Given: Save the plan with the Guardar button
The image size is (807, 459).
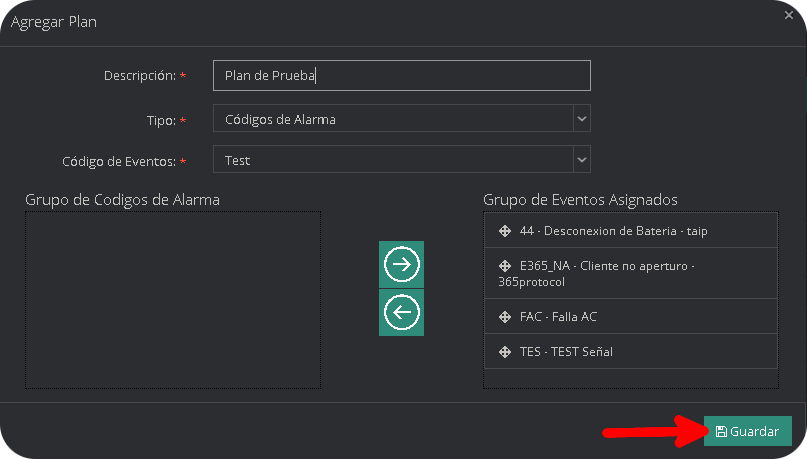Looking at the screenshot, I should point(747,432).
